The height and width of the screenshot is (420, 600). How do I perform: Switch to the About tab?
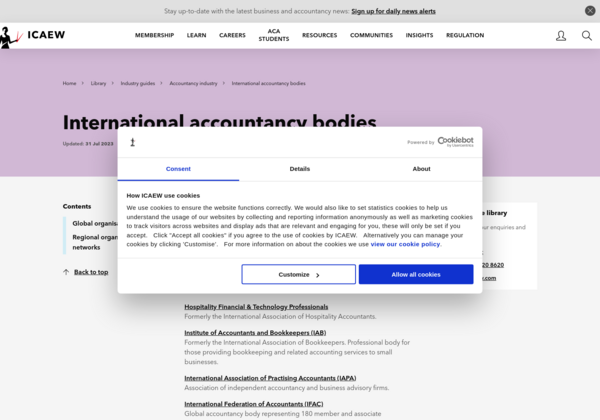click(x=421, y=169)
